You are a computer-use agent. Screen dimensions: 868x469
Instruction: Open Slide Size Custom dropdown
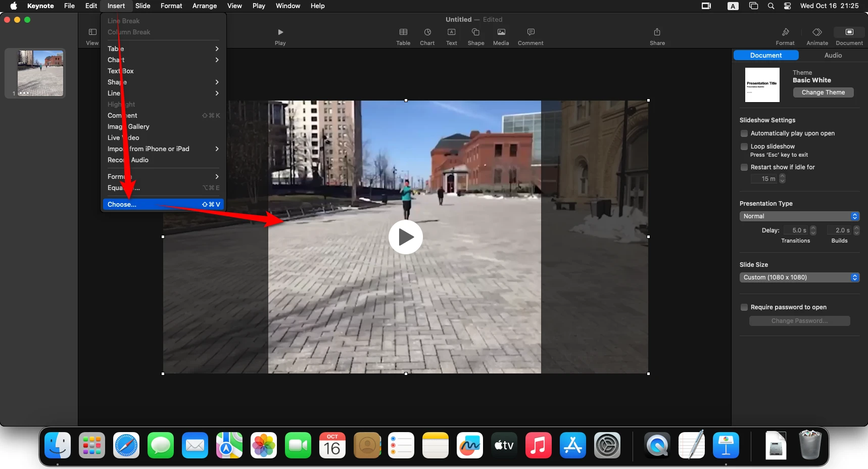point(799,277)
